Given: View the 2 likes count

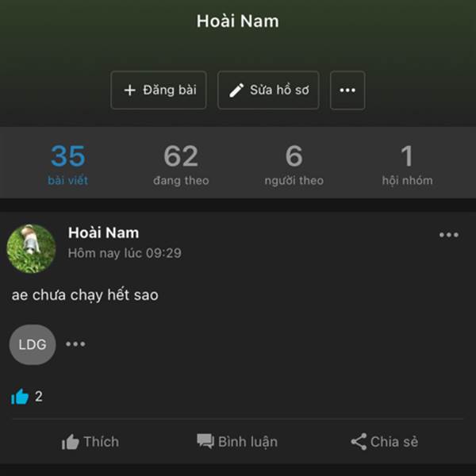Looking at the screenshot, I should point(39,397).
